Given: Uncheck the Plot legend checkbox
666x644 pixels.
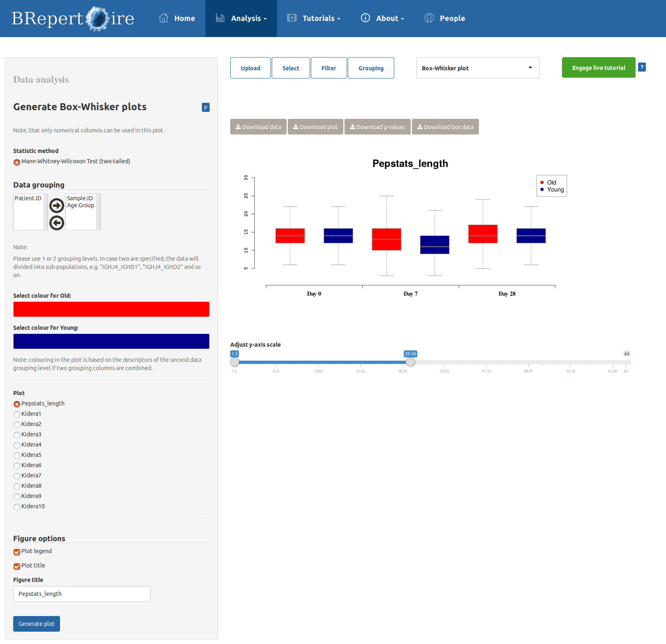Looking at the screenshot, I should tap(17, 552).
